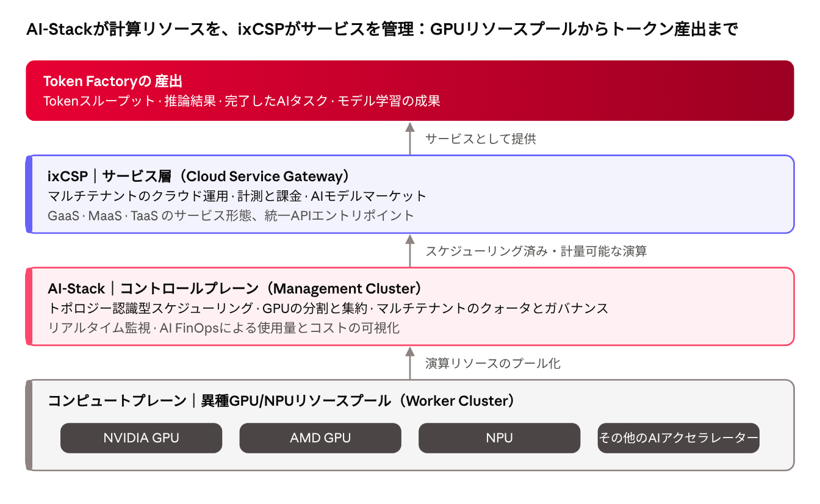Click the arrow label 演算リソースのプール化
820x504 pixels.
[493, 364]
